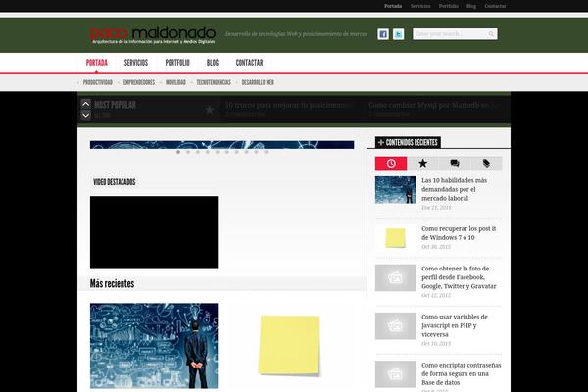Select the first slider pagination dot
This screenshot has height=392, width=588.
pyautogui.click(x=178, y=152)
